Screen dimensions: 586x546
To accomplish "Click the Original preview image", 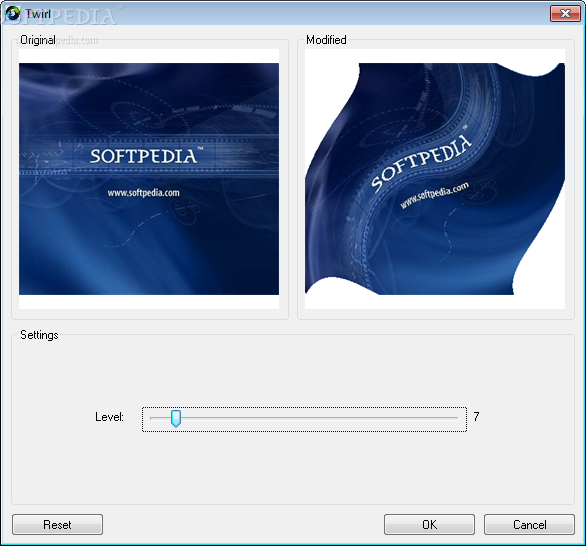I will pos(149,179).
